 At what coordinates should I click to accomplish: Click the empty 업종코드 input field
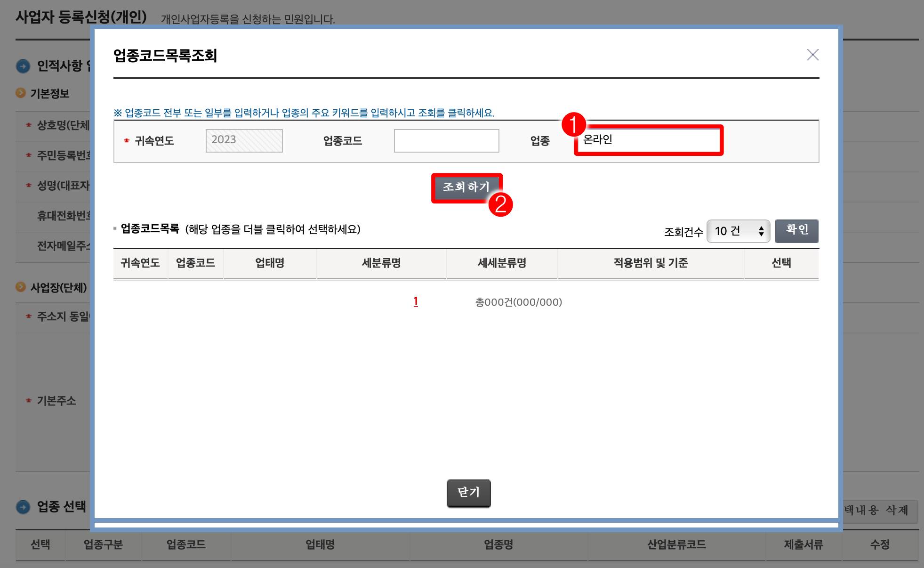pos(446,140)
